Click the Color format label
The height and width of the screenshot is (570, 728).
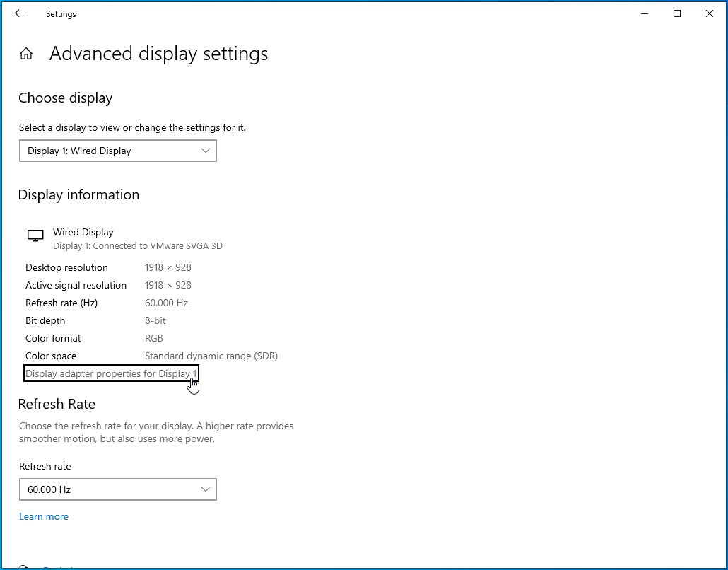pos(53,338)
